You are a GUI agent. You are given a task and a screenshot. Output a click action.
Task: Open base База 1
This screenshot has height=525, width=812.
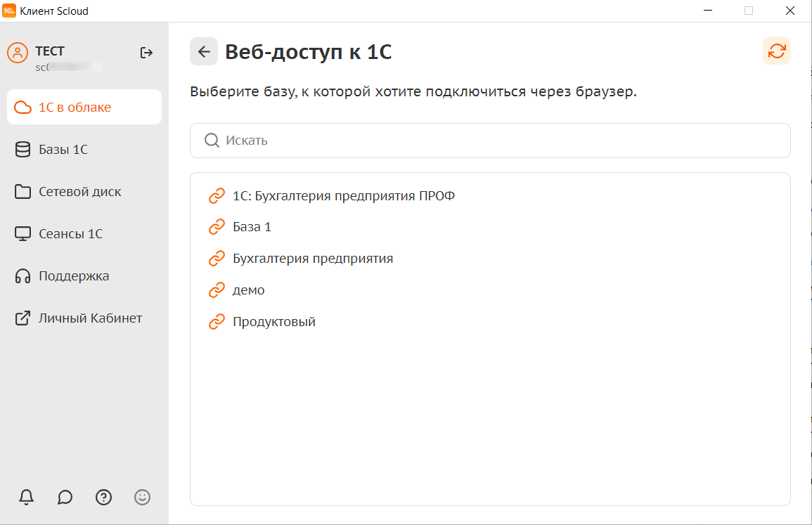tap(252, 227)
